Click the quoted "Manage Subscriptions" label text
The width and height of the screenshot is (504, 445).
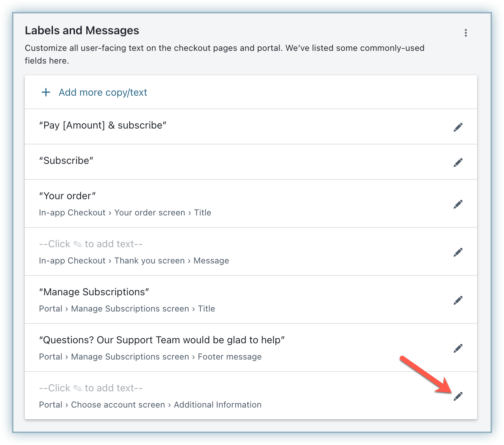point(94,292)
